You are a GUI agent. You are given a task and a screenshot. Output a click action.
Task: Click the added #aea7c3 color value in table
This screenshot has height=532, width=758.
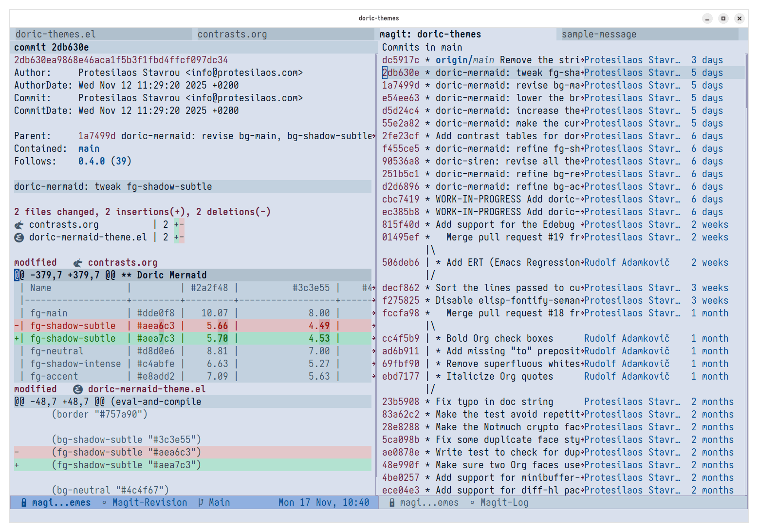[x=156, y=339]
